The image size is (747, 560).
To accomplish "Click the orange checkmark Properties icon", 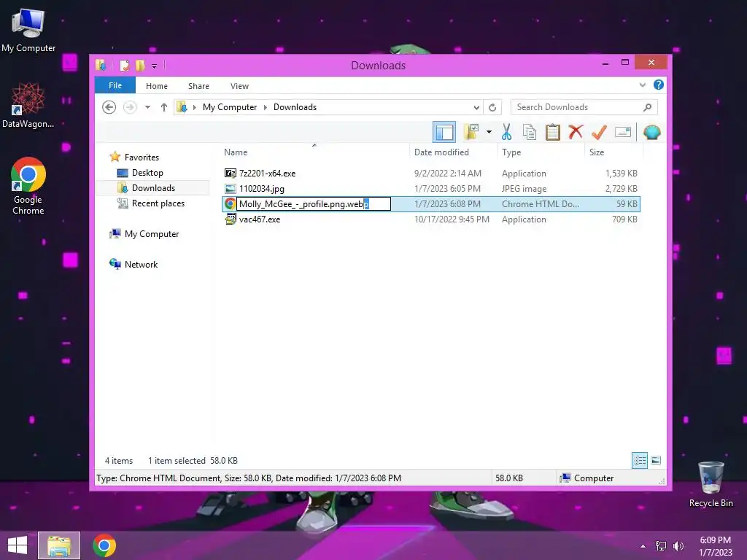I will pos(599,132).
